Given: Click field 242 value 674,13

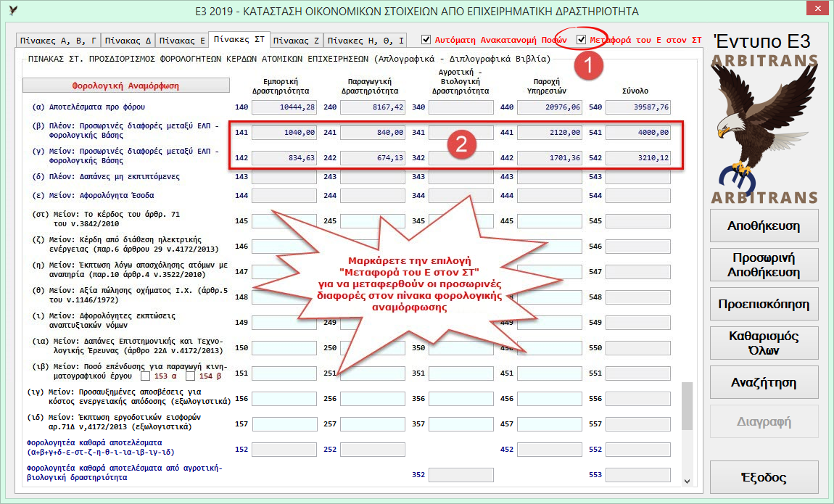Looking at the screenshot, I should click(373, 158).
